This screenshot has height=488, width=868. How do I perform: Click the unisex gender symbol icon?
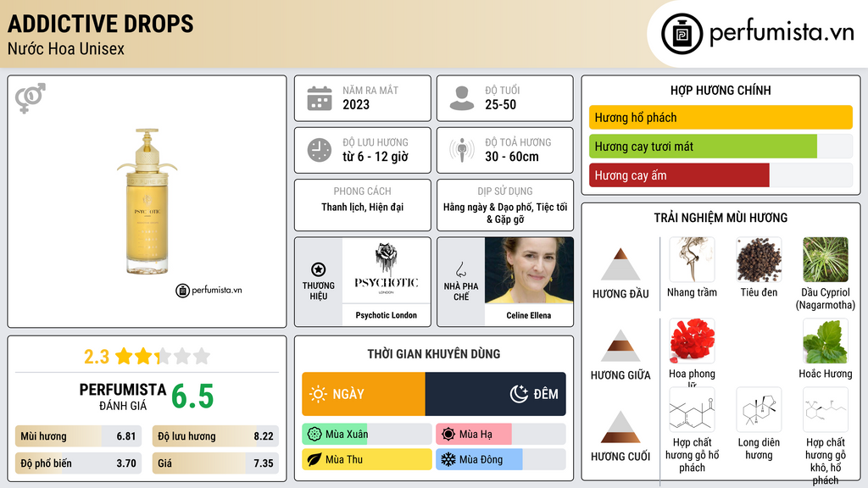(x=31, y=98)
